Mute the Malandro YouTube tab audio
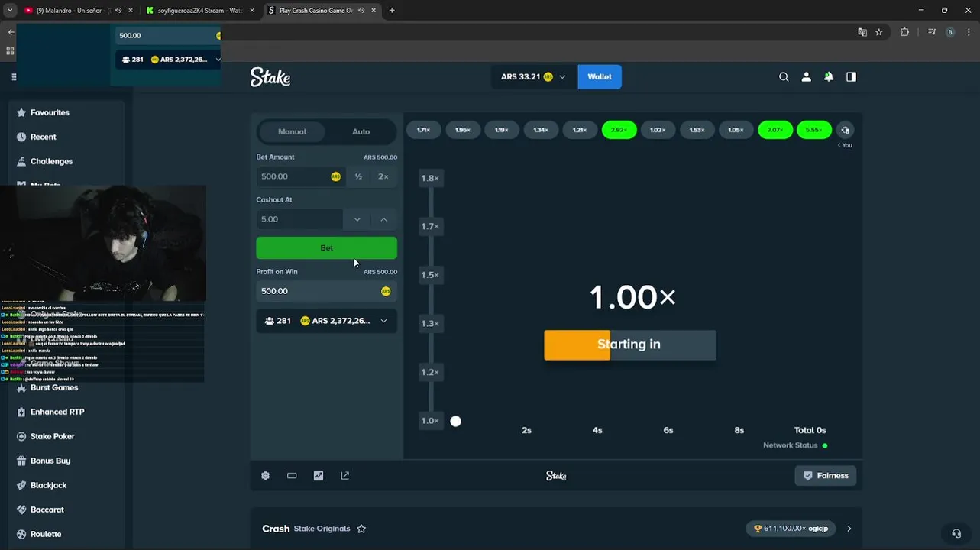Screen dimensions: 980x550 [118, 11]
